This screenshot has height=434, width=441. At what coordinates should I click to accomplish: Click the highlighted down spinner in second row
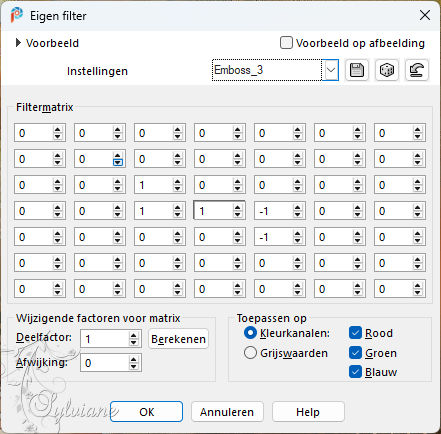(118, 163)
